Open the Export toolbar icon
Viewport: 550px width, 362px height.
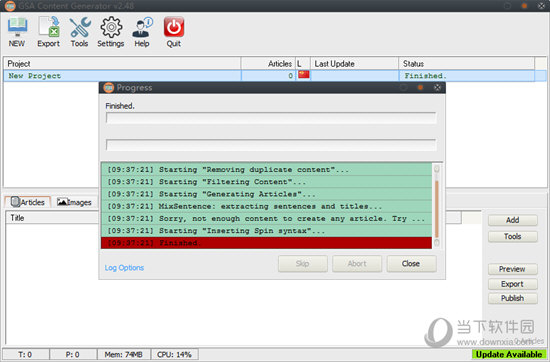point(49,32)
